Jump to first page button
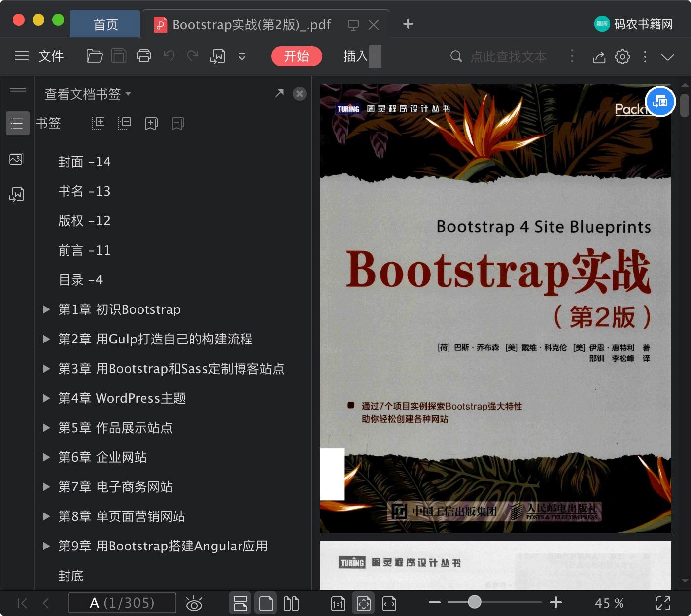The image size is (691, 616). tap(22, 603)
